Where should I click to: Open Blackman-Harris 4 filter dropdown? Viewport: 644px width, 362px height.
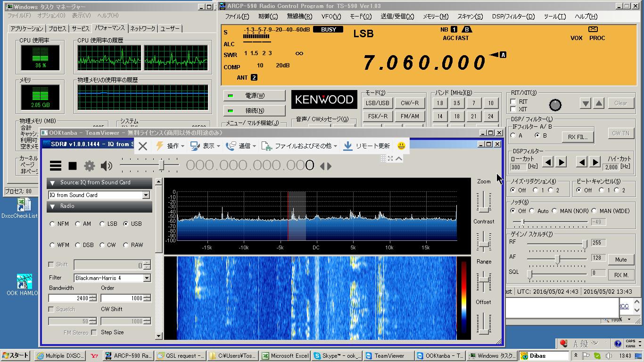(147, 278)
